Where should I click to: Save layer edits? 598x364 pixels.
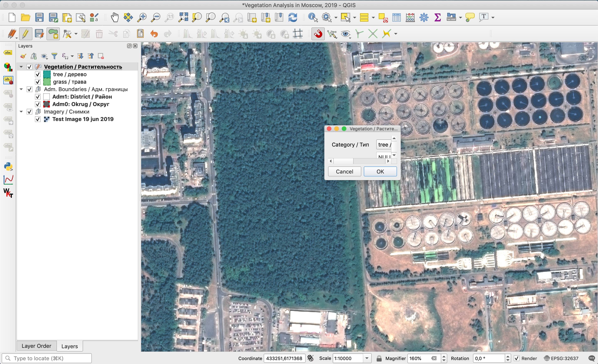coord(39,34)
